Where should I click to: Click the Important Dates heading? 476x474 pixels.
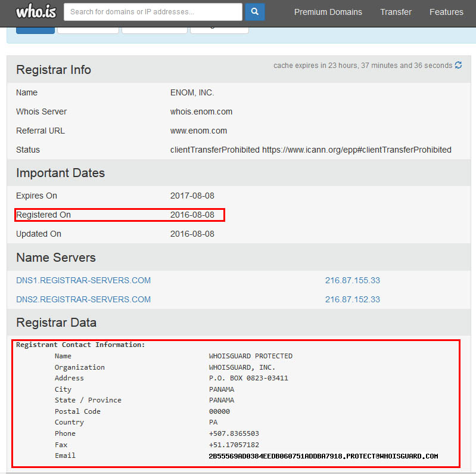point(60,173)
